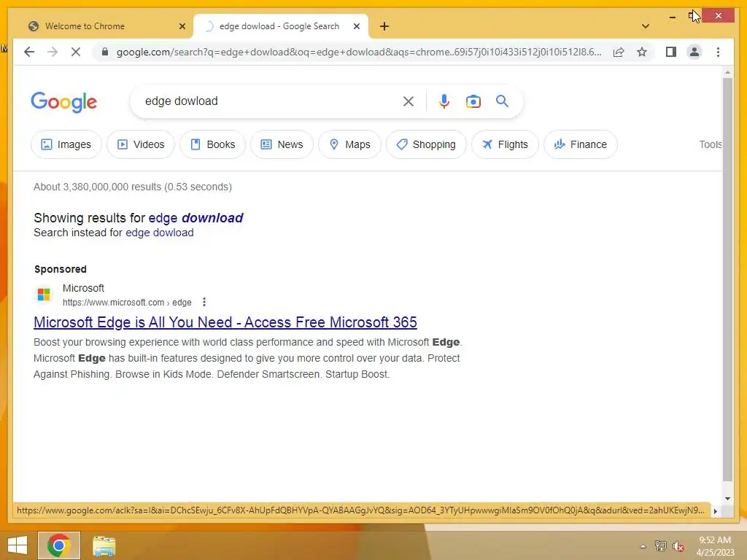The width and height of the screenshot is (747, 560).
Task: Click the About 3,380,000,000 results text
Action: [133, 187]
